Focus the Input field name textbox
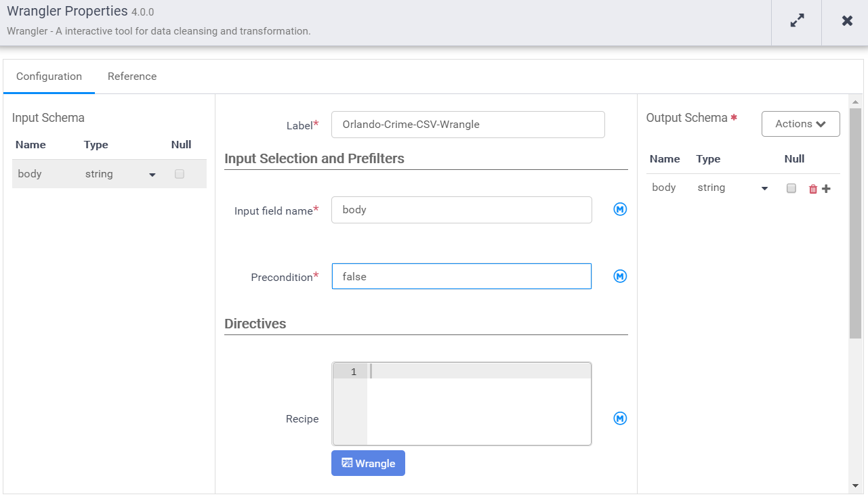Screen dimensions: 868x501 pos(461,210)
